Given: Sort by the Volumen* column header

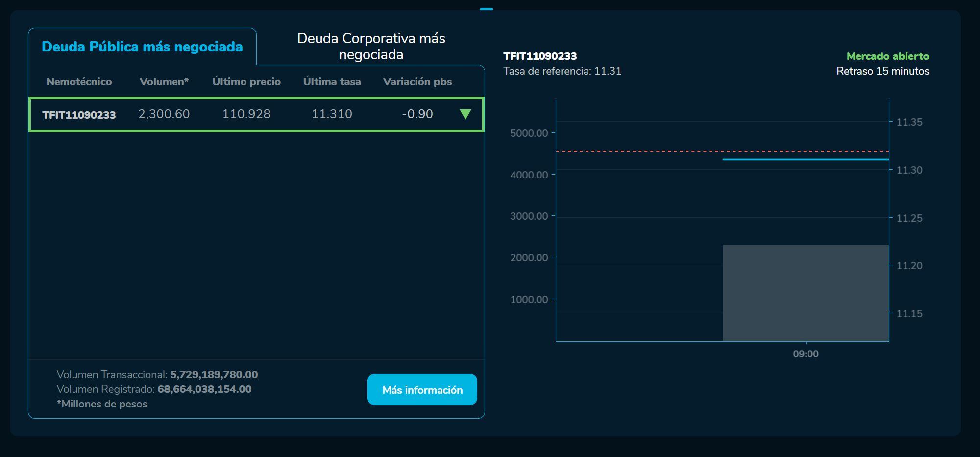Looking at the screenshot, I should (x=164, y=81).
